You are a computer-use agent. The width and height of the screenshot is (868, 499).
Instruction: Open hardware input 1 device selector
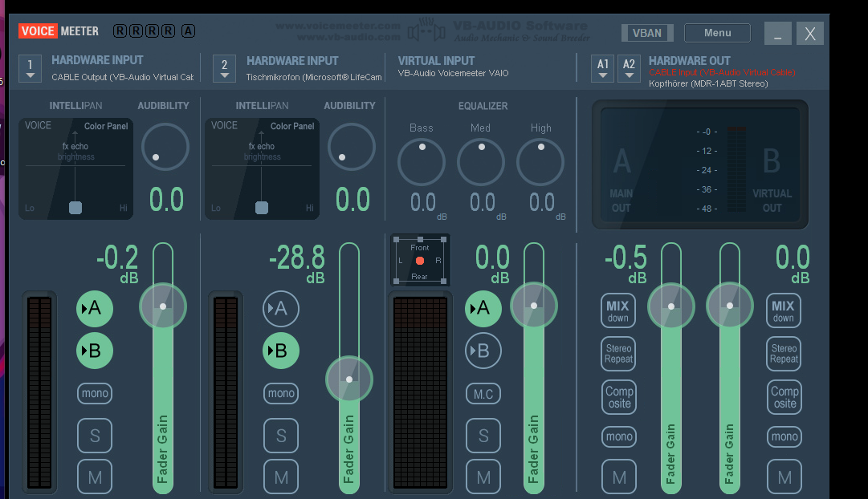(30, 69)
